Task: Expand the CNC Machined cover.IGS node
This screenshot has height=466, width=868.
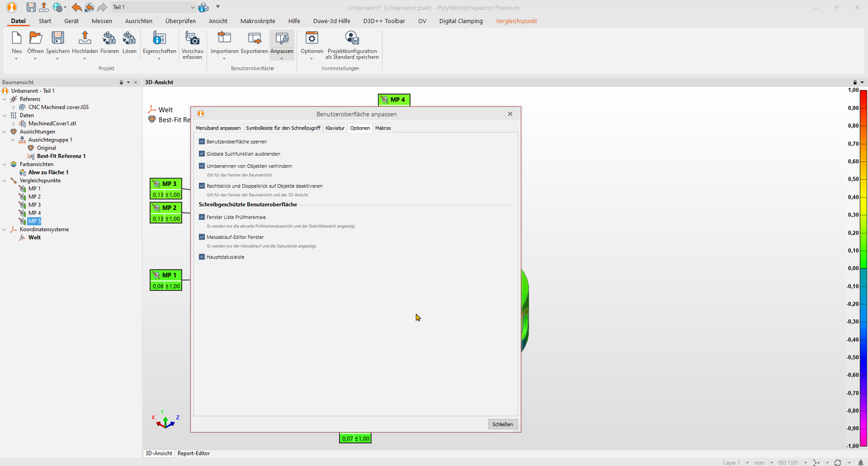Action: [14, 107]
